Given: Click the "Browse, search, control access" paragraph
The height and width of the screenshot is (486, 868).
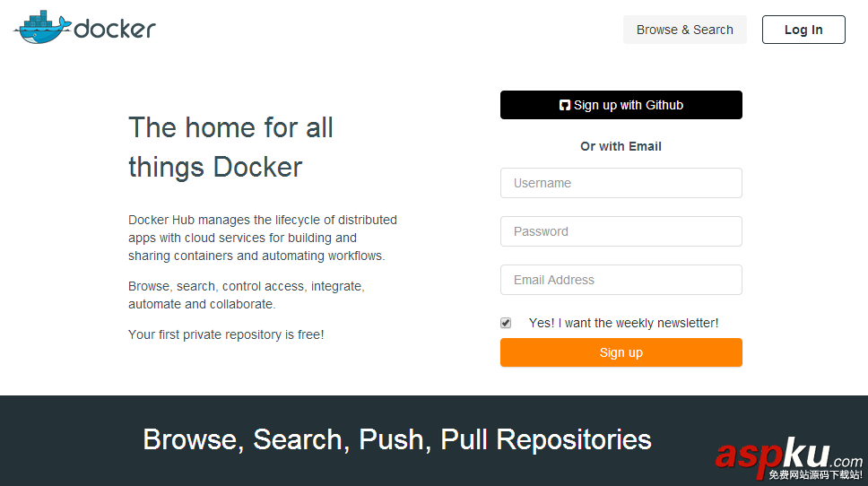Looking at the screenshot, I should (x=246, y=295).
